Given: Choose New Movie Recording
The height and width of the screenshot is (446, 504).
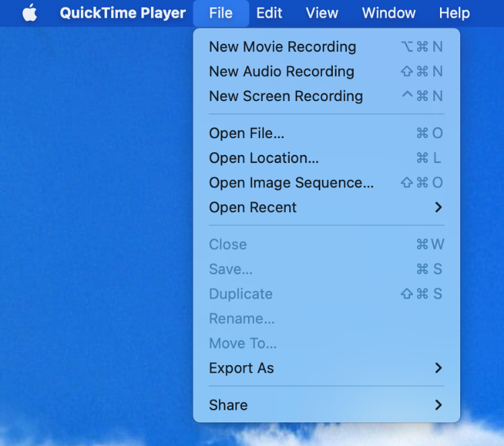Looking at the screenshot, I should click(326, 46).
